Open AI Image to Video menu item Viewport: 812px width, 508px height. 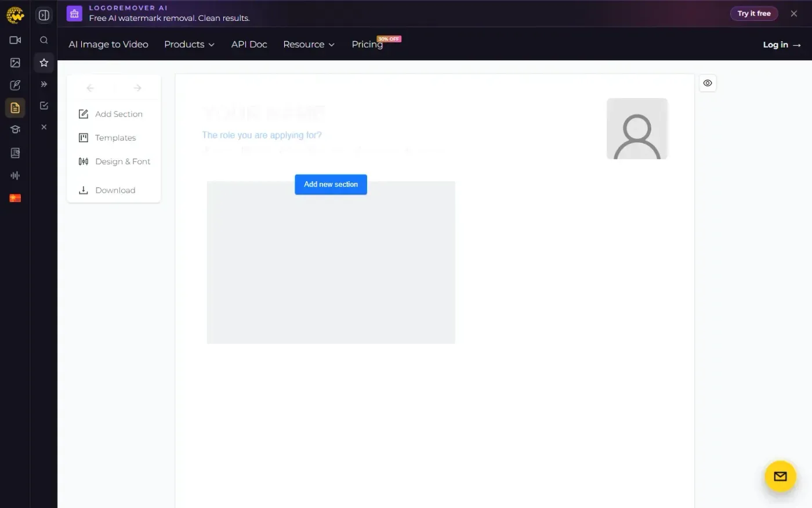[x=108, y=44]
